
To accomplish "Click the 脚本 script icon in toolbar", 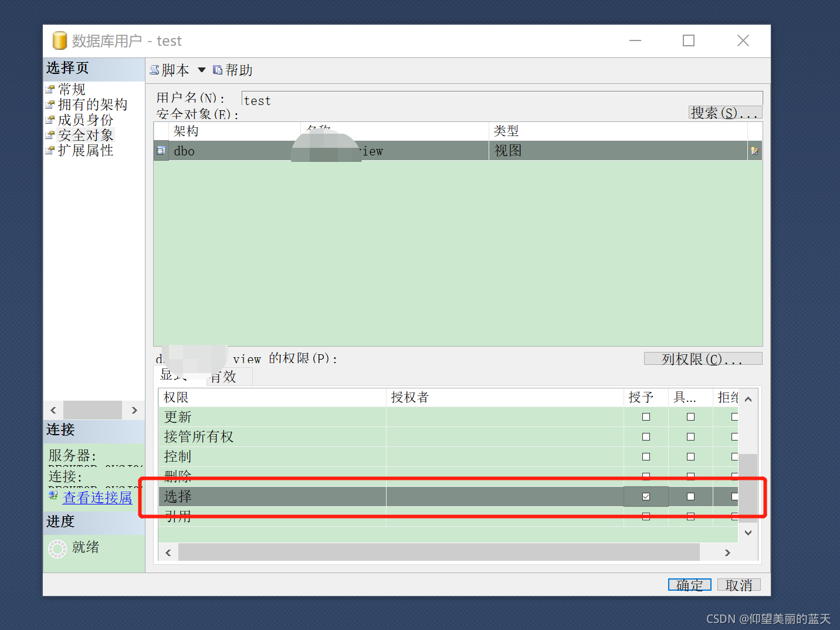I will click(154, 70).
